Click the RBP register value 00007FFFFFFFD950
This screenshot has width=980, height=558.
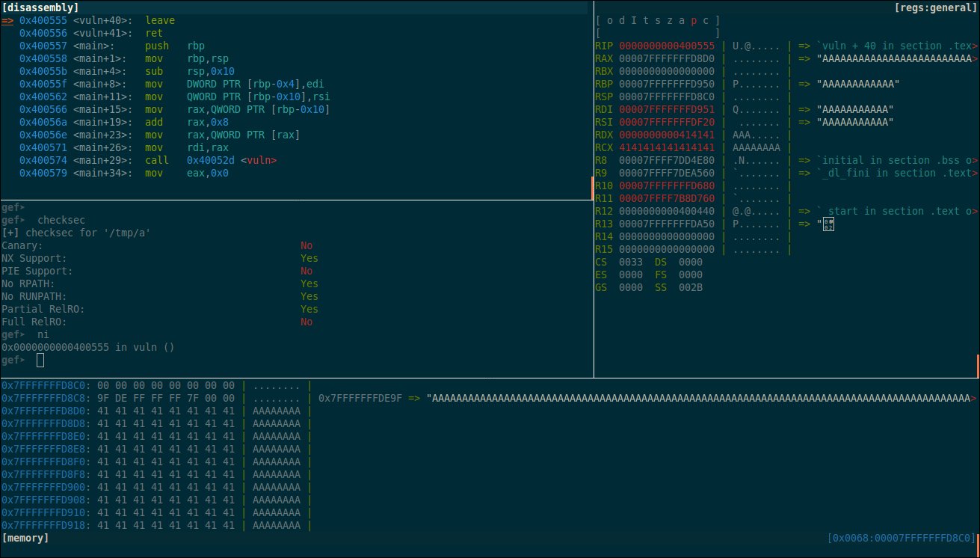tap(667, 84)
